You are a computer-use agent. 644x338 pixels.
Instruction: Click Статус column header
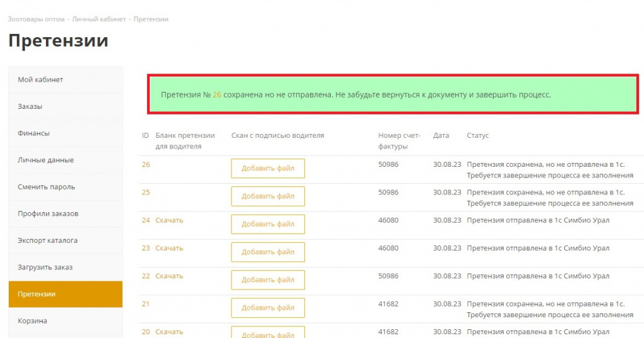478,135
